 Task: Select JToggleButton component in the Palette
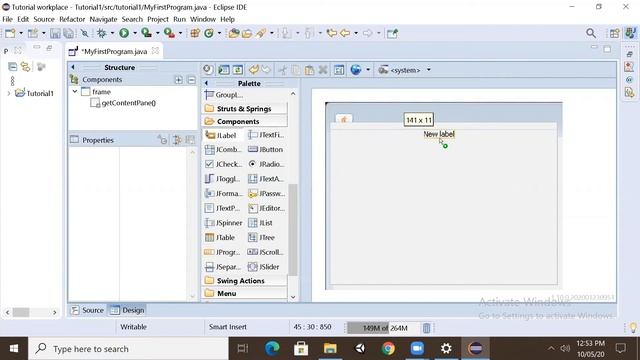(x=222, y=179)
